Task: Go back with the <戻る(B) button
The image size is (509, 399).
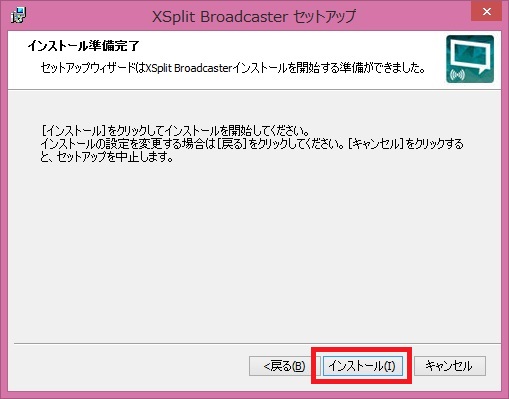Action: [x=284, y=366]
